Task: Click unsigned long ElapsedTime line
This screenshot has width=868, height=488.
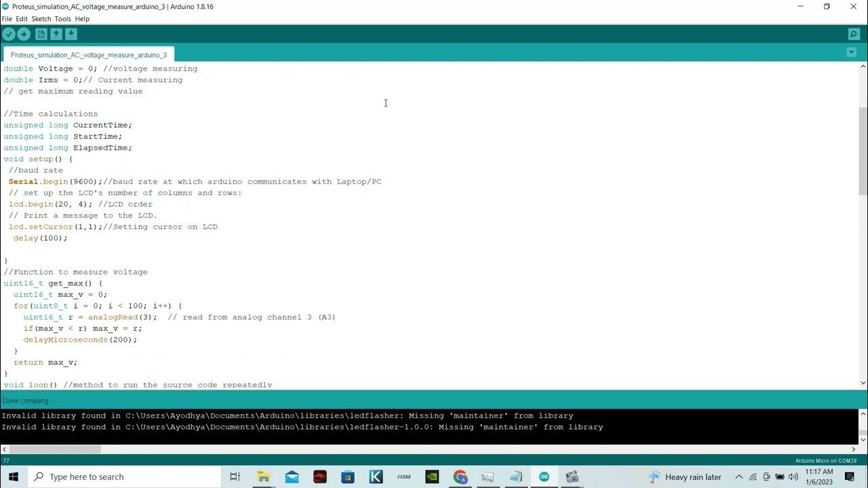Action: (x=68, y=148)
